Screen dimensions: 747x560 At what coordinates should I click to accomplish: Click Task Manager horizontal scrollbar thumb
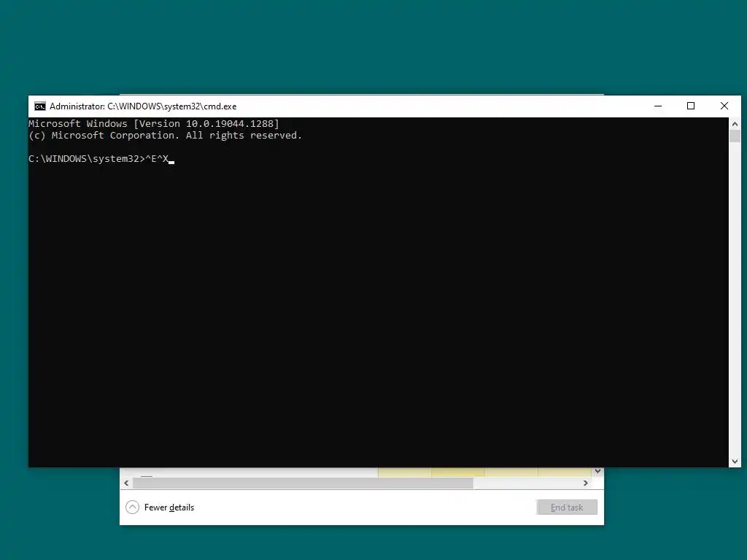[x=303, y=483]
